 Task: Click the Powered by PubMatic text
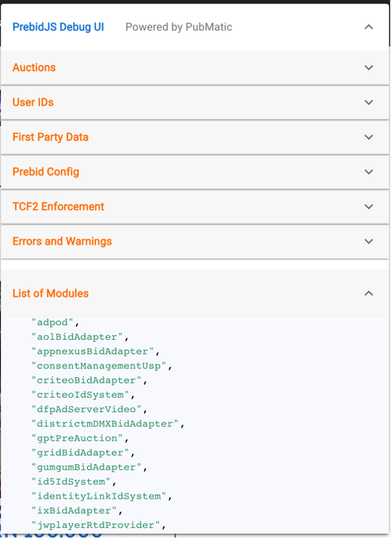pos(178,27)
